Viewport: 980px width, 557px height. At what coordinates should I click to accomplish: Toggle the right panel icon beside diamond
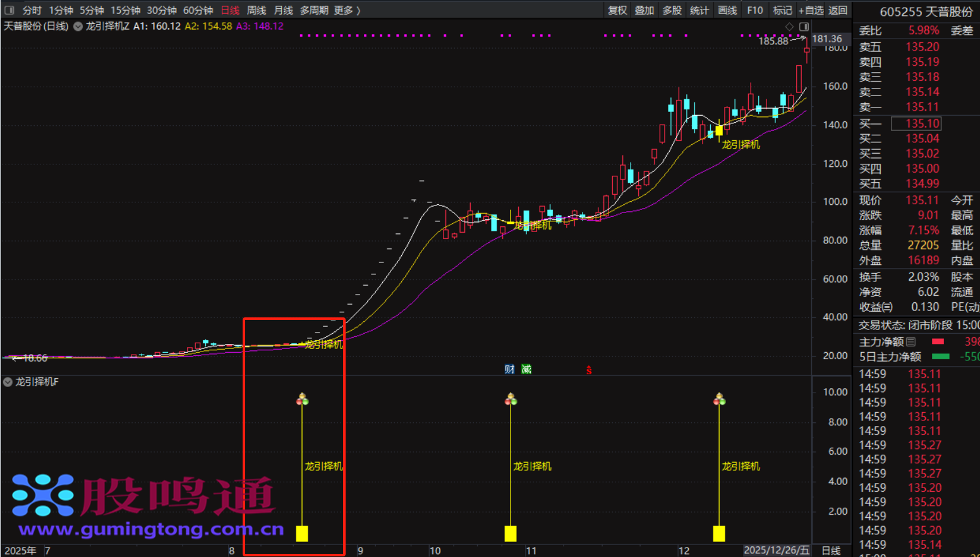click(804, 27)
